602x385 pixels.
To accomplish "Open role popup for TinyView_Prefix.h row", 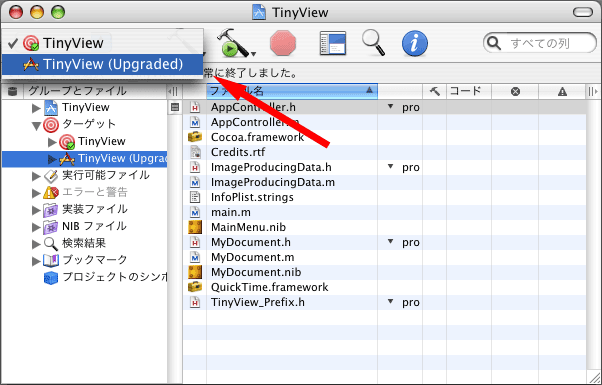I will [x=390, y=301].
